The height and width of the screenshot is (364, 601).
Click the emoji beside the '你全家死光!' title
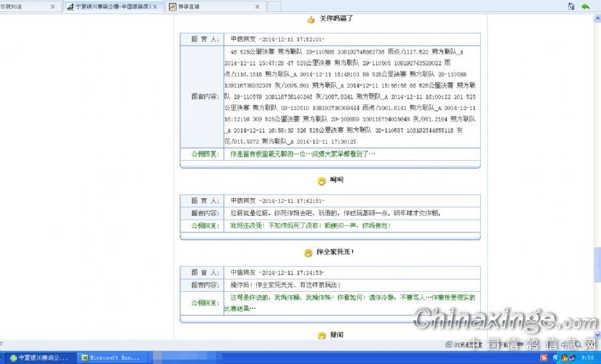click(308, 253)
